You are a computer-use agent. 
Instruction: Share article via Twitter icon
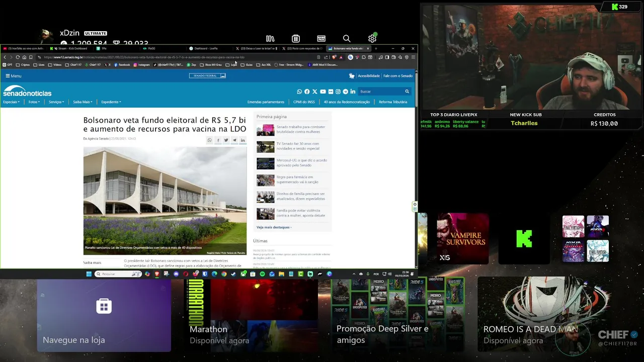(226, 140)
